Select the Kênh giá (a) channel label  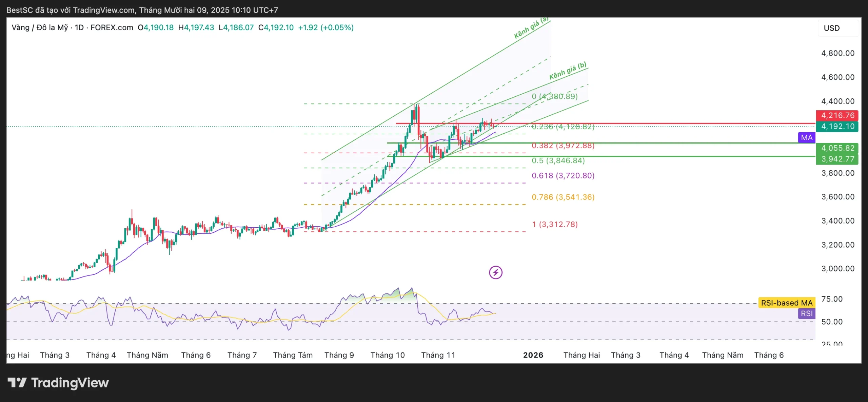pyautogui.click(x=531, y=28)
